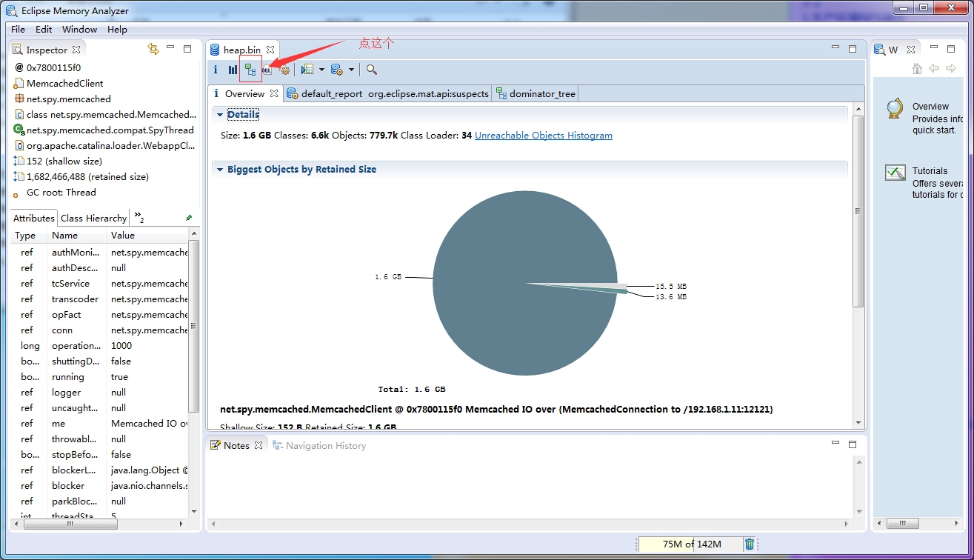974x560 pixels.
Task: Maximize the Notes panel
Action: click(853, 444)
